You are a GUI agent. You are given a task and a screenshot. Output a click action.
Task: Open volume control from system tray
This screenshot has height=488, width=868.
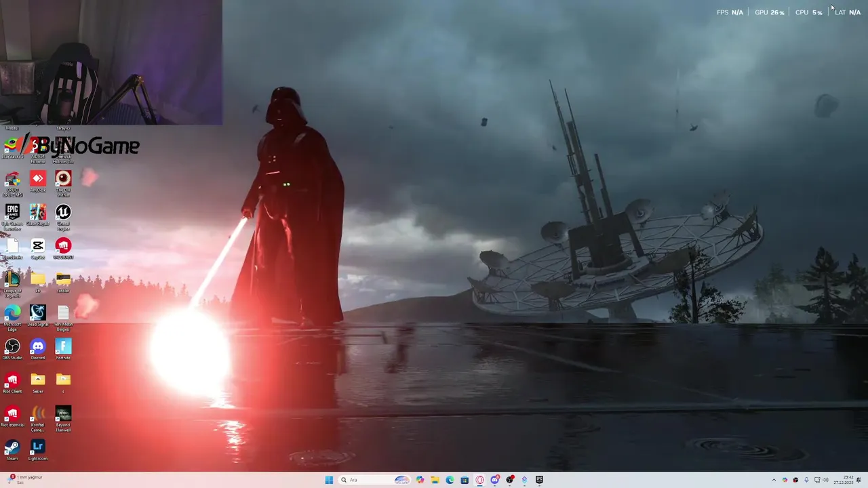(x=825, y=480)
